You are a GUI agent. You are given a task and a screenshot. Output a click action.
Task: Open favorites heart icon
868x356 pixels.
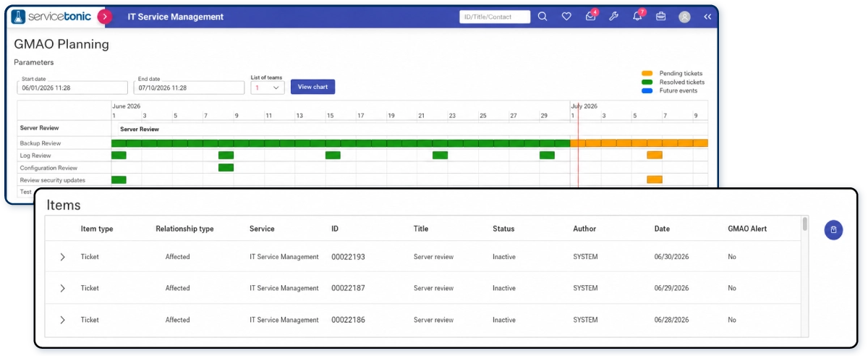click(566, 17)
